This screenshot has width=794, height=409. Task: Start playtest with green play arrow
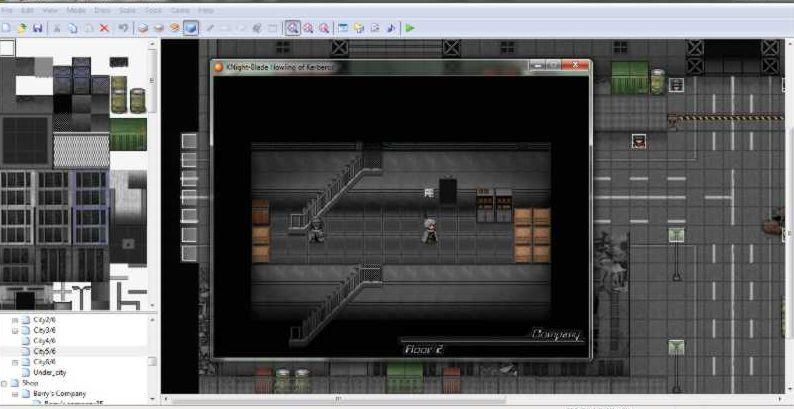tap(410, 28)
